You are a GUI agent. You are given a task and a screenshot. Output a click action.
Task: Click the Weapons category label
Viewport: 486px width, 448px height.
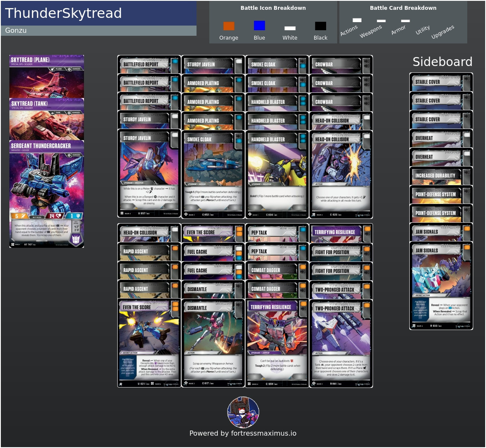371,31
